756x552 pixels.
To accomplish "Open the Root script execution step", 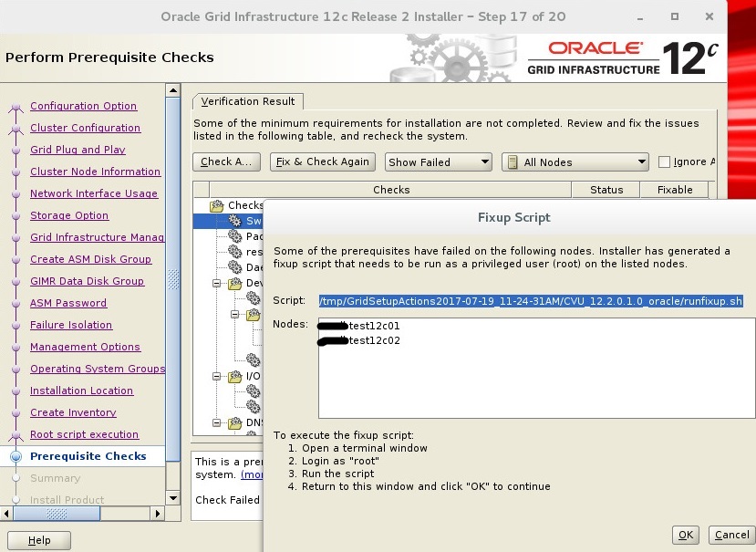I will 85,434.
